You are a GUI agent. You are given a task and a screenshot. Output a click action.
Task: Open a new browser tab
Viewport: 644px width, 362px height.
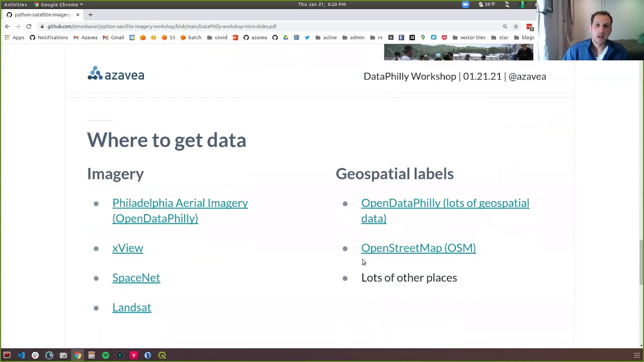click(x=91, y=15)
